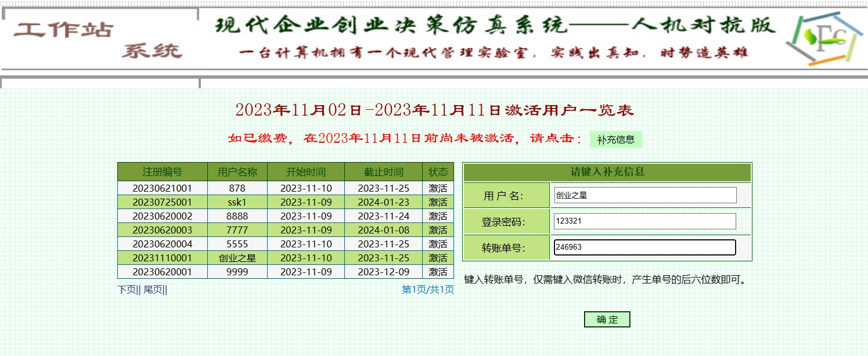Click the 创业之星 user cell in table
Screen dimensions: 868x356
point(237,258)
